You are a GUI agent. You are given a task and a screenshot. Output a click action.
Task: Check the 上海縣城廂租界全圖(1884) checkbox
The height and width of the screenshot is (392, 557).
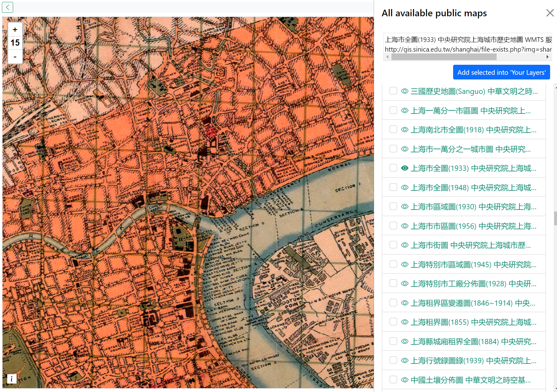[393, 341]
